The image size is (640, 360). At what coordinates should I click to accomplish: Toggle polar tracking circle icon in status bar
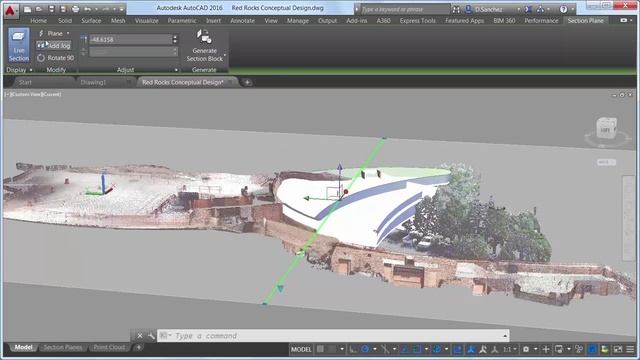365,349
